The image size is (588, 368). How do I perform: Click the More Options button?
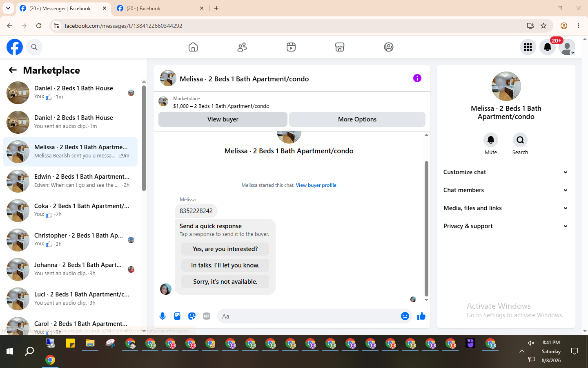point(357,119)
